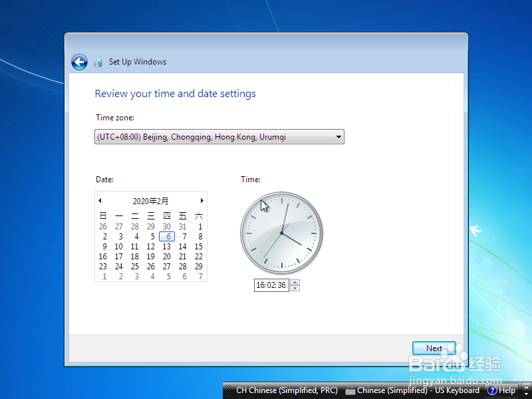532x399 pixels.
Task: Select February 2 in the calendar
Action: [x=104, y=237]
